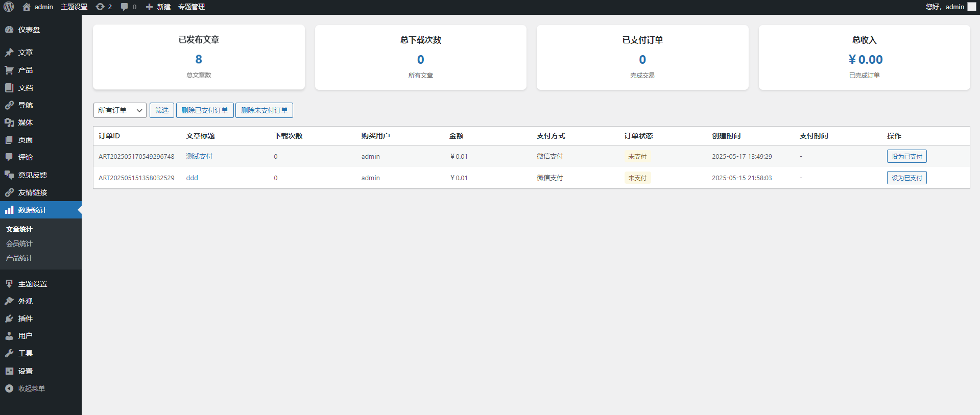The image size is (980, 415).
Task: Click the 意见反馈 feedback icon
Action: coord(9,175)
